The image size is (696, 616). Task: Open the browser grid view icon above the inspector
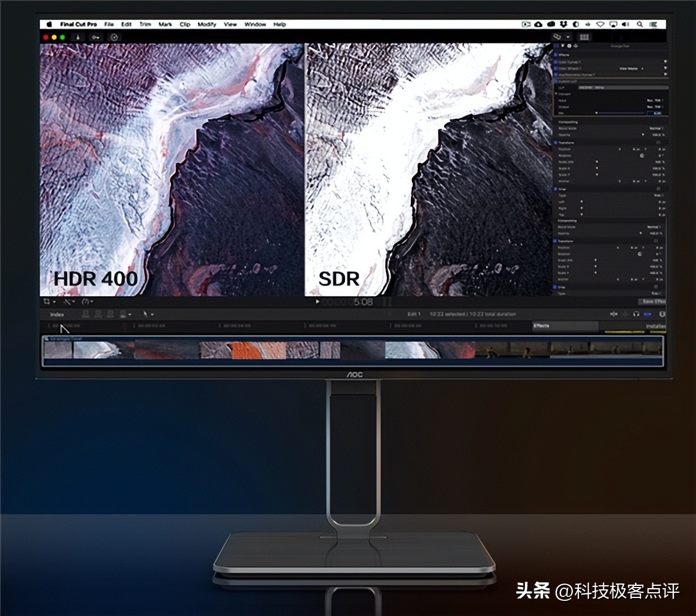click(584, 37)
